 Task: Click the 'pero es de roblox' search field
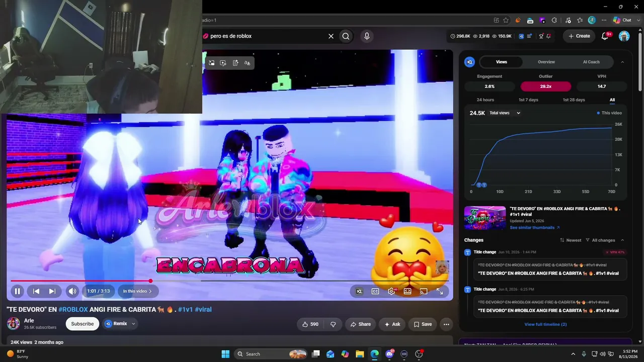pos(264,36)
